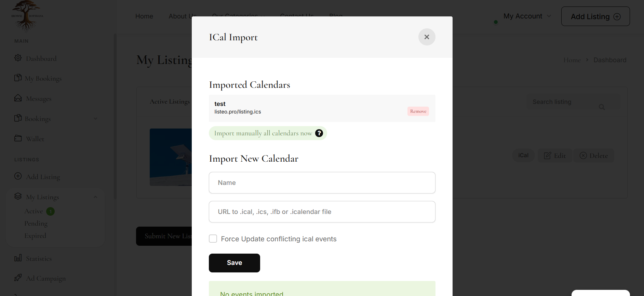Click the calendar URL input field
This screenshot has width=644, height=296.
point(322,212)
